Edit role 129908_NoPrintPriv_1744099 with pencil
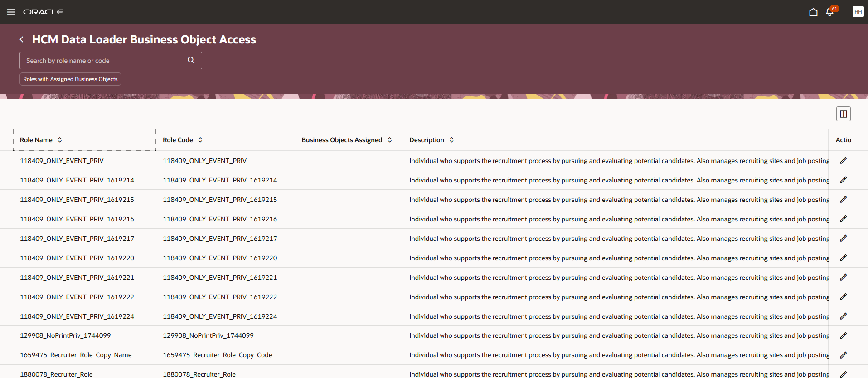Image resolution: width=868 pixels, height=378 pixels. click(843, 335)
